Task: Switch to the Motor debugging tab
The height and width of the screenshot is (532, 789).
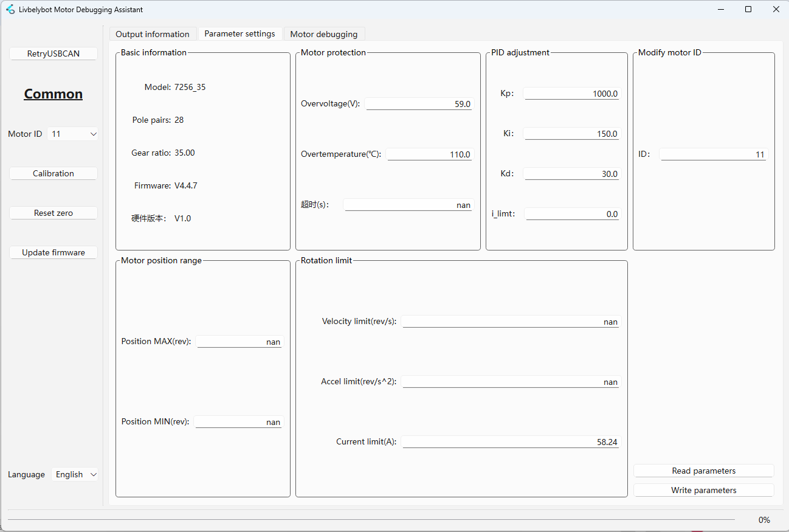Action: point(324,34)
